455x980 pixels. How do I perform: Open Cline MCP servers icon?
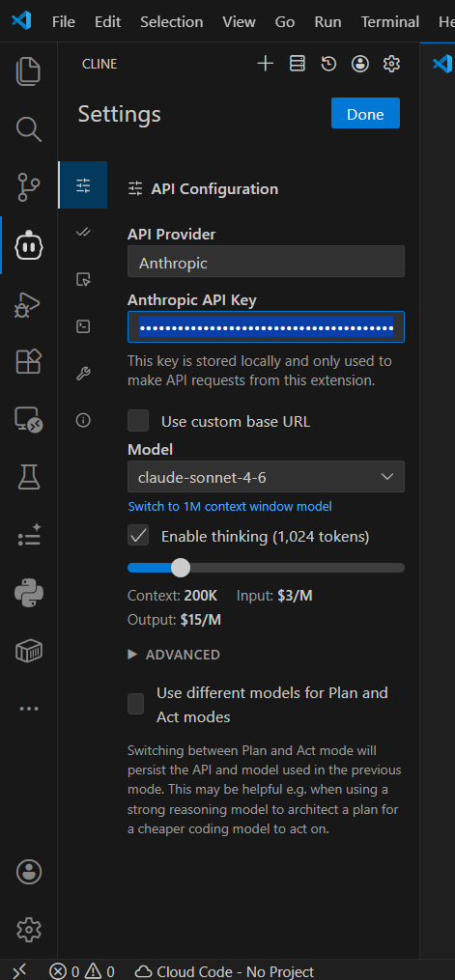tap(298, 63)
